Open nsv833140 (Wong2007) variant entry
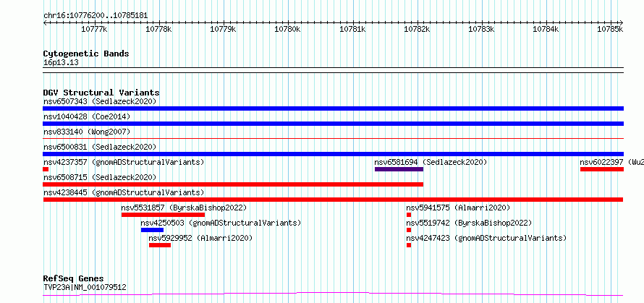This screenshot has height=303, width=644. [x=87, y=132]
